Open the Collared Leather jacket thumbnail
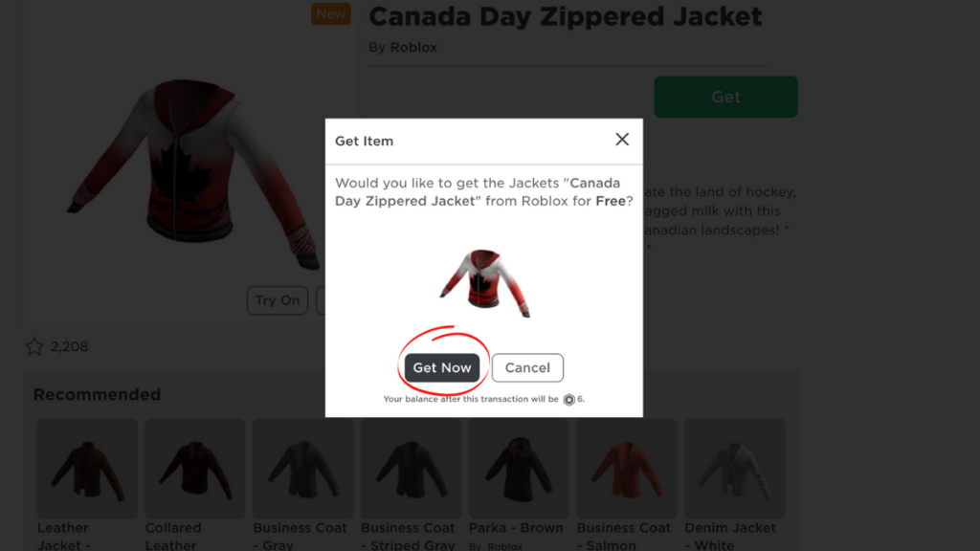 click(x=195, y=469)
